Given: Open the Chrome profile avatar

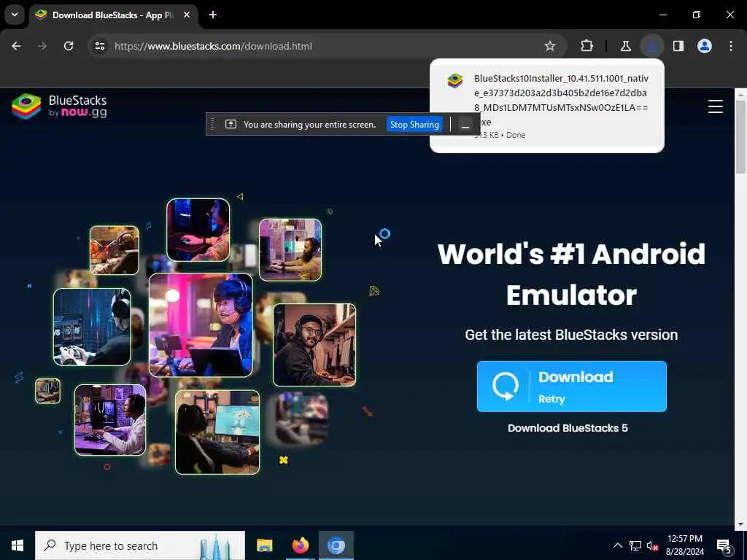Looking at the screenshot, I should pyautogui.click(x=705, y=46).
